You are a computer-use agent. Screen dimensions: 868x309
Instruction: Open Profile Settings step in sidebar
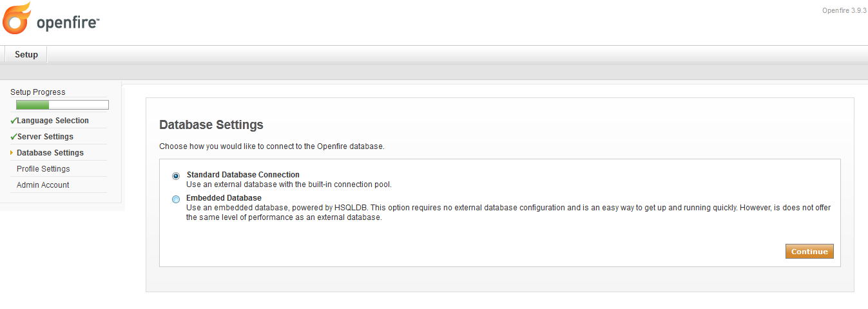point(43,169)
